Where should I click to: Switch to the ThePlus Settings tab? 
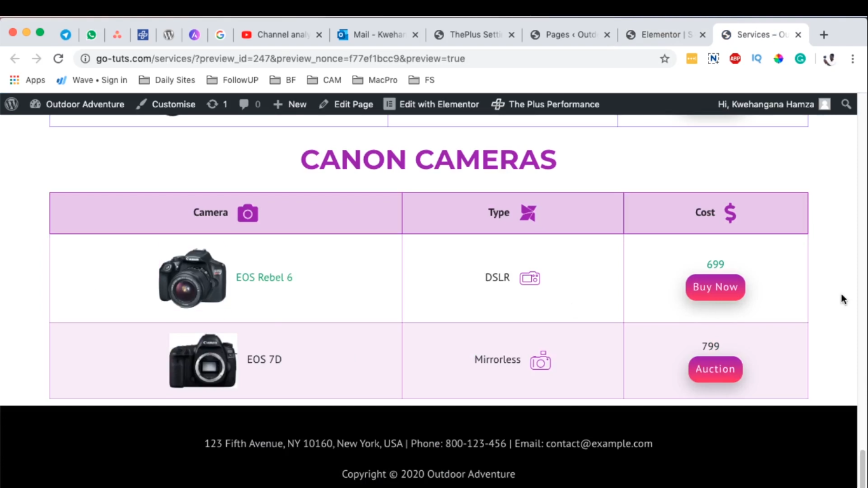pos(474,35)
